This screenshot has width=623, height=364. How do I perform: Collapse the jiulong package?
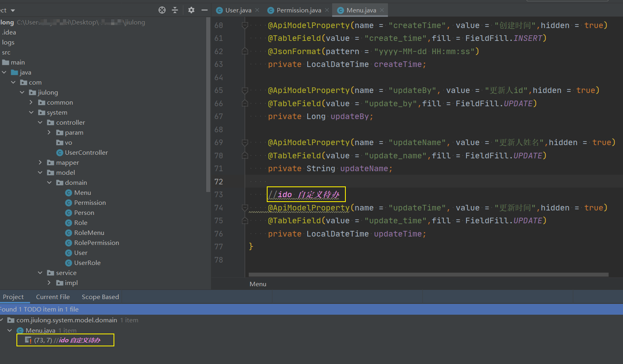tap(22, 92)
